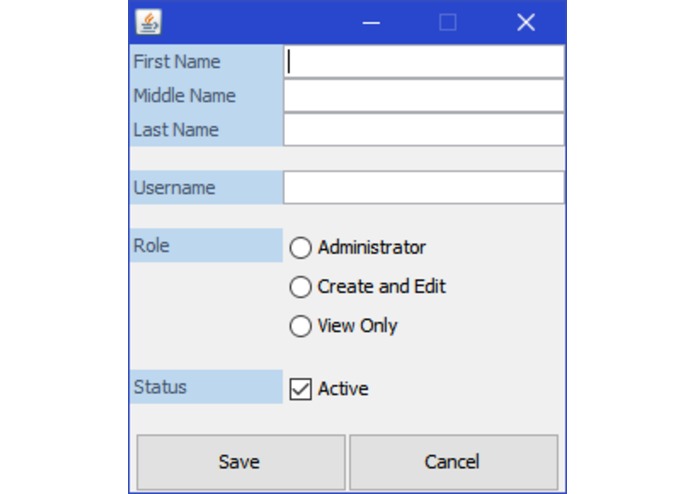
Task: Cancel the user dialog
Action: (453, 462)
